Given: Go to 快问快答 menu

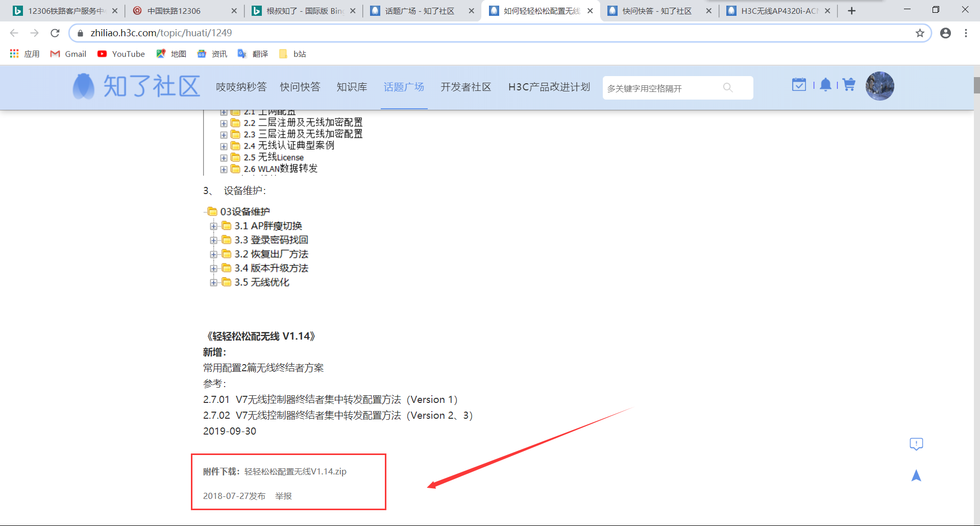Looking at the screenshot, I should pos(300,87).
